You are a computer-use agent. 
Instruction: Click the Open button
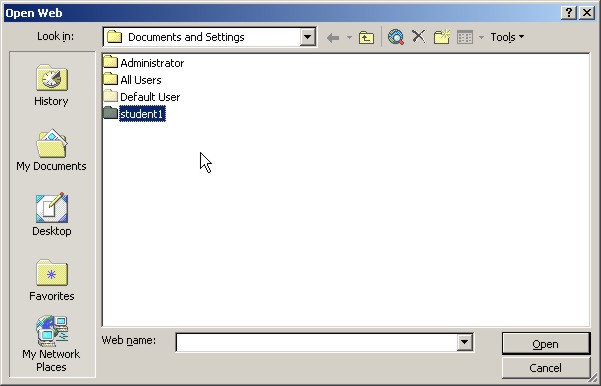(x=546, y=344)
